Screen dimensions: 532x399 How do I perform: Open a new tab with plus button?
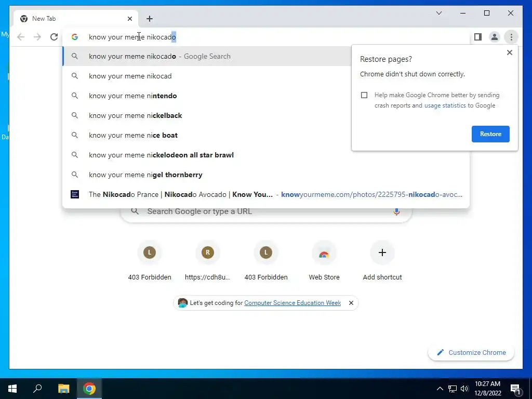click(x=150, y=19)
